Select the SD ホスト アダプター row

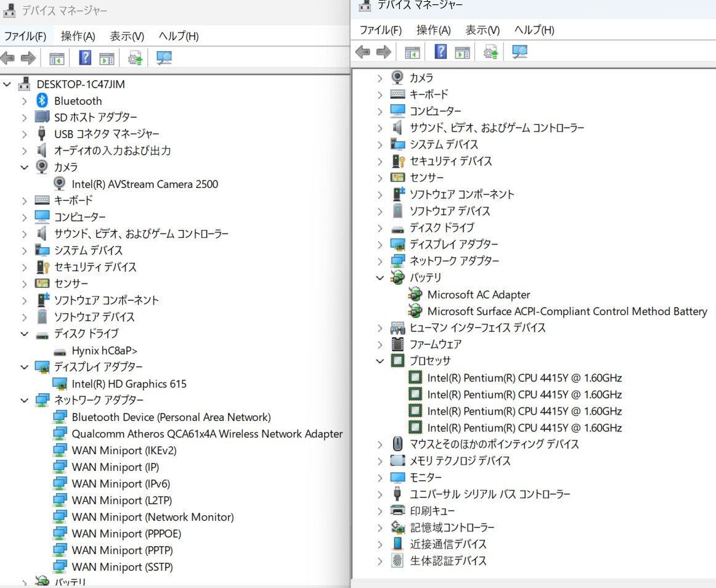(x=96, y=118)
